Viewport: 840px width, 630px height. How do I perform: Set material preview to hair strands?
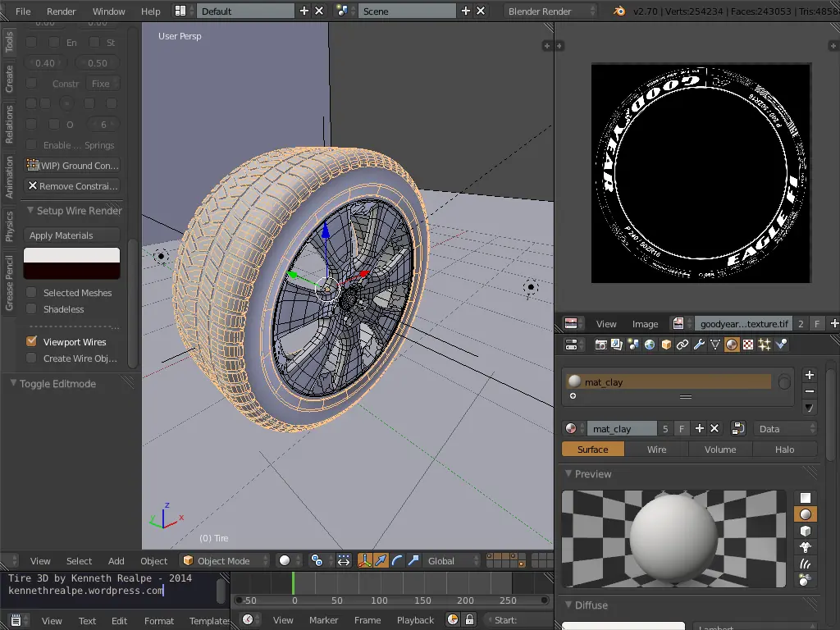[x=806, y=564]
